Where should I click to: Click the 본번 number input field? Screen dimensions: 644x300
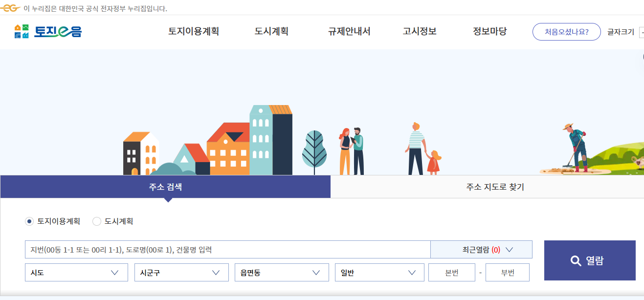point(451,272)
